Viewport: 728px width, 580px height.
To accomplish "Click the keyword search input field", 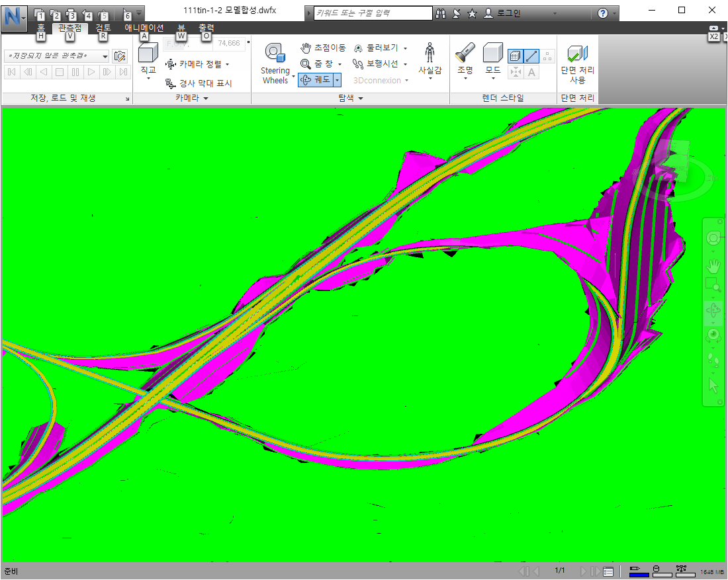I will pyautogui.click(x=371, y=12).
